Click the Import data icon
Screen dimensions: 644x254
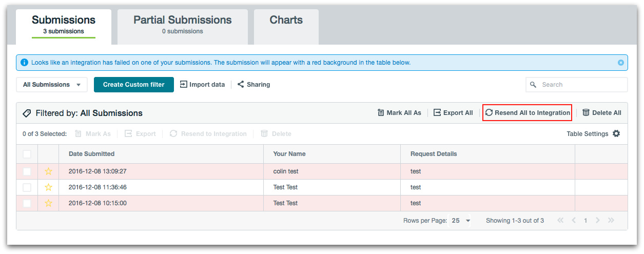pos(183,85)
